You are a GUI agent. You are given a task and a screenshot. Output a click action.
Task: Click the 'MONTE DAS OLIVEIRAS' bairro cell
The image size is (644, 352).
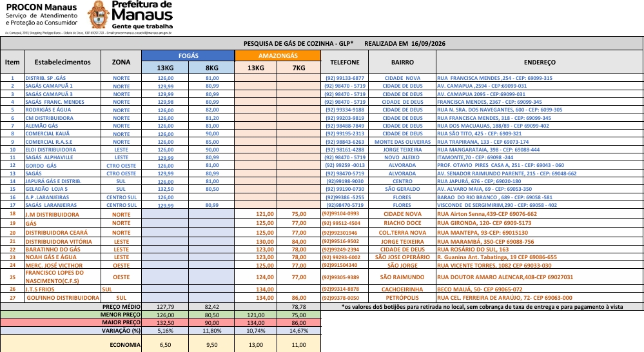tap(402, 142)
